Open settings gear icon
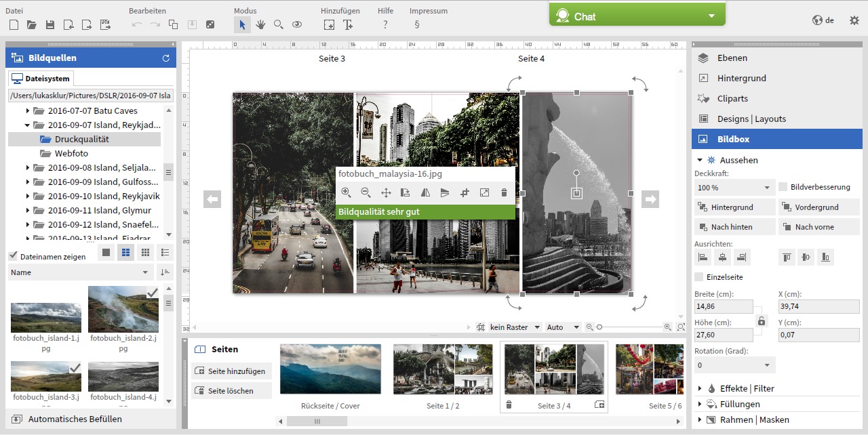 854,20
